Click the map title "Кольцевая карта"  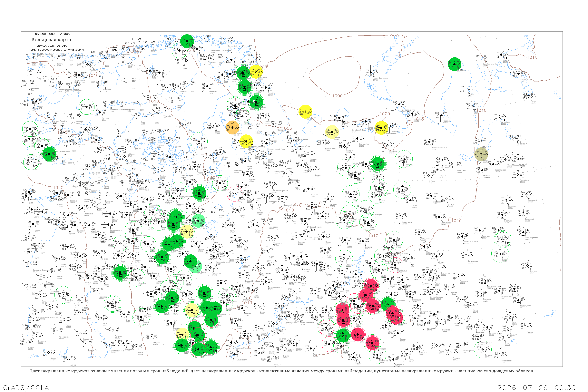click(x=51, y=40)
